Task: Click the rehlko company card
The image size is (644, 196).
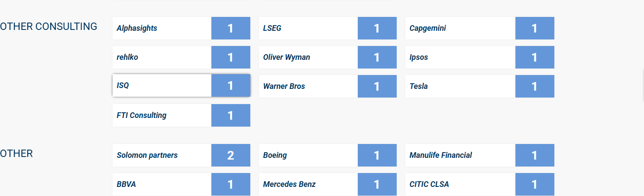Action: 162,57
